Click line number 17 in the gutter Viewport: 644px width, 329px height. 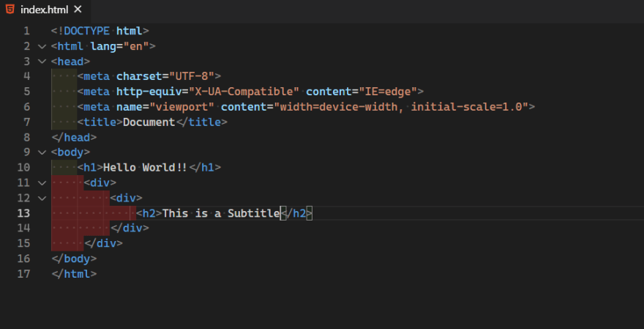(x=23, y=274)
